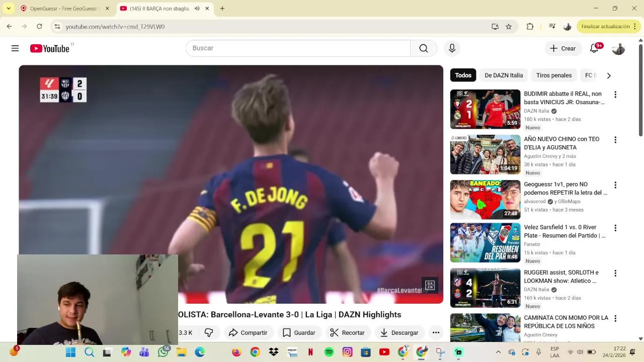Open Spotify from the taskbar
644x362 pixels.
click(329, 352)
